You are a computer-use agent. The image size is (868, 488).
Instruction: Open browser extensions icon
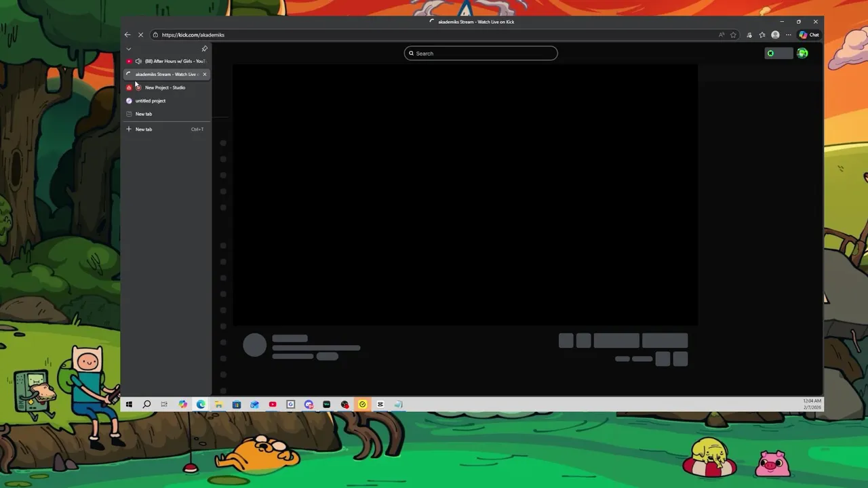pyautogui.click(x=749, y=35)
